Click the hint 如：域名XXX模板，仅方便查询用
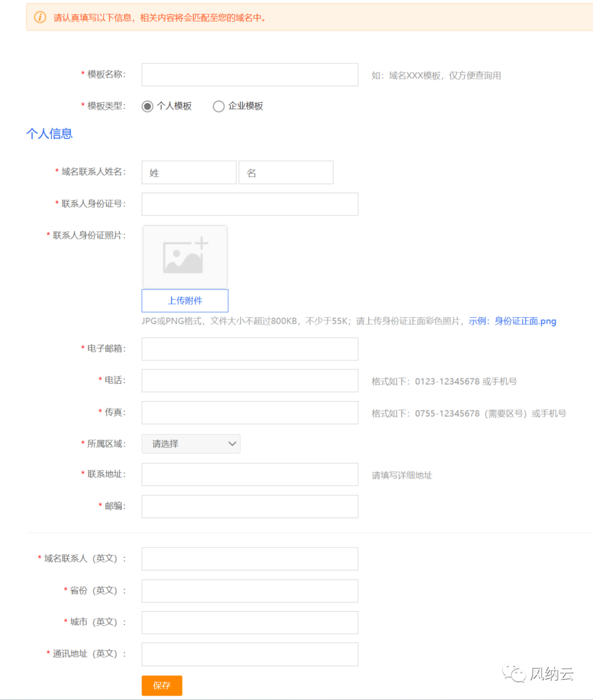The height and width of the screenshot is (700, 593). [436, 75]
